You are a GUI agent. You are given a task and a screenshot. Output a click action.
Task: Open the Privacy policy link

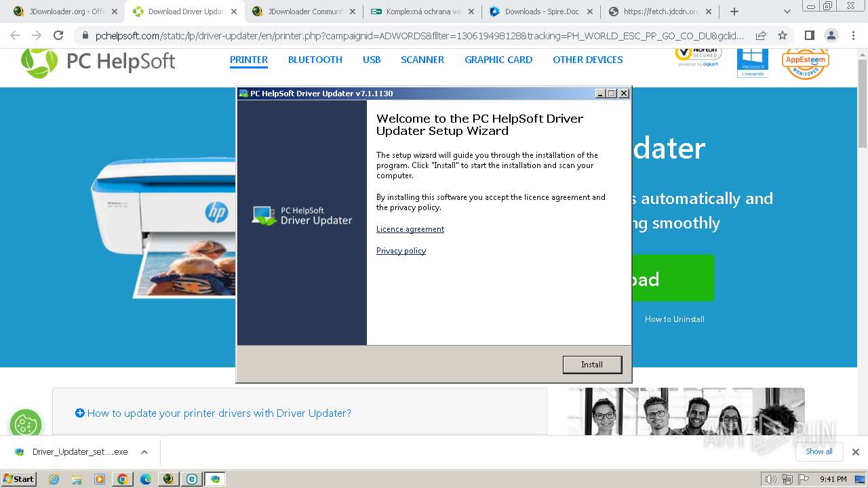(x=401, y=251)
